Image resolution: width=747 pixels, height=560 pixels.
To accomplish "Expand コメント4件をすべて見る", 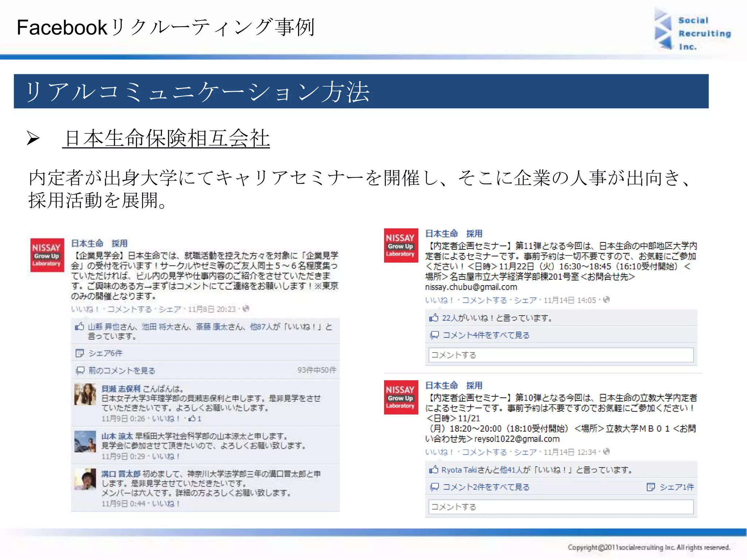I will point(486,335).
